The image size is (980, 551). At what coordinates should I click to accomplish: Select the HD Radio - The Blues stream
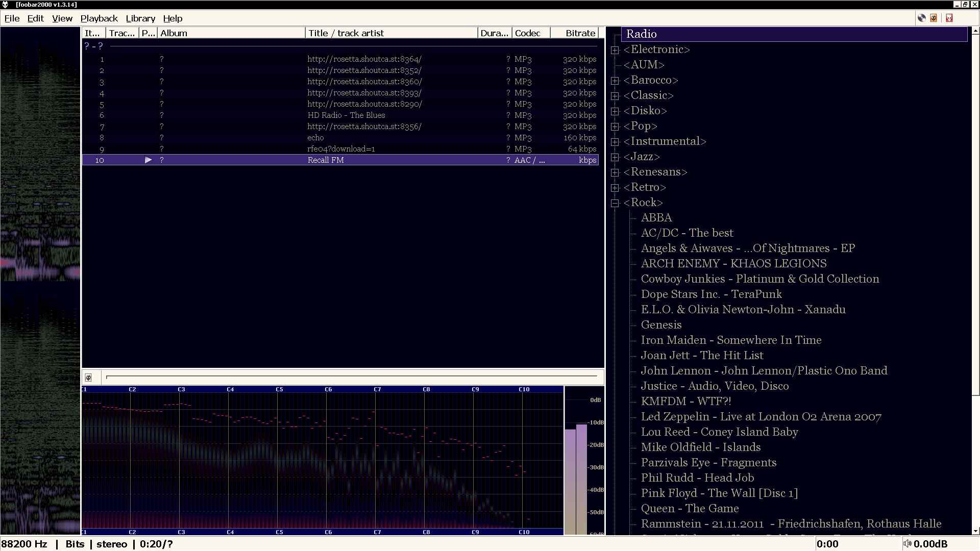(346, 115)
